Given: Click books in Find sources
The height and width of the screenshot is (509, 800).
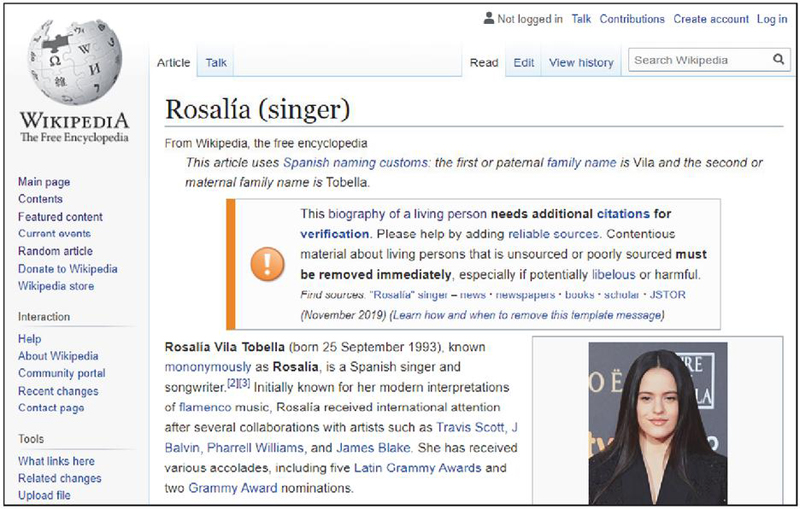Looking at the screenshot, I should 580,295.
